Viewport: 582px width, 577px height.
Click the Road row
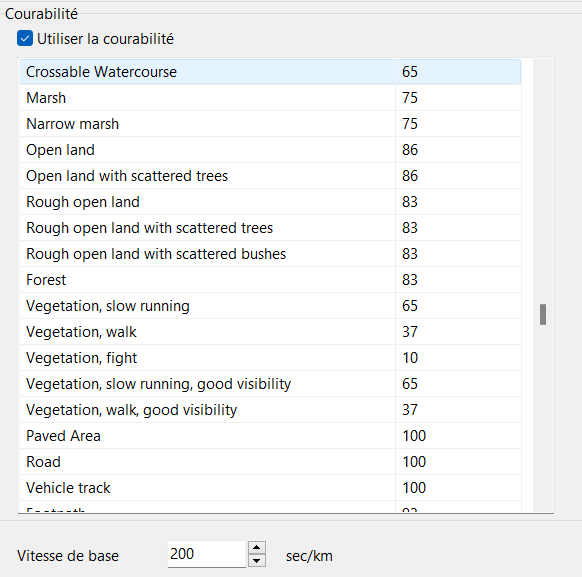pyautogui.click(x=270, y=462)
